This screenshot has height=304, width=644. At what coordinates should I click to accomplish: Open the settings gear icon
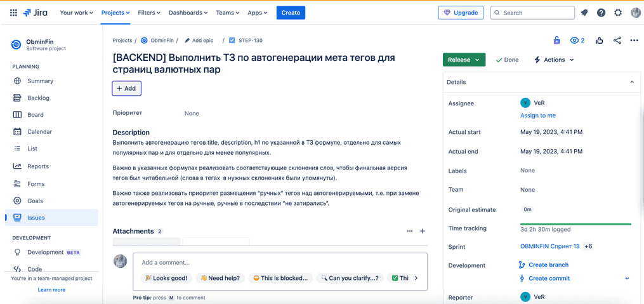tap(618, 13)
